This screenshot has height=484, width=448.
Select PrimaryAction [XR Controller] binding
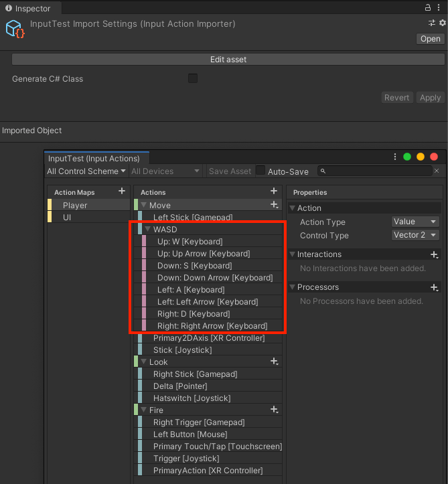point(210,470)
